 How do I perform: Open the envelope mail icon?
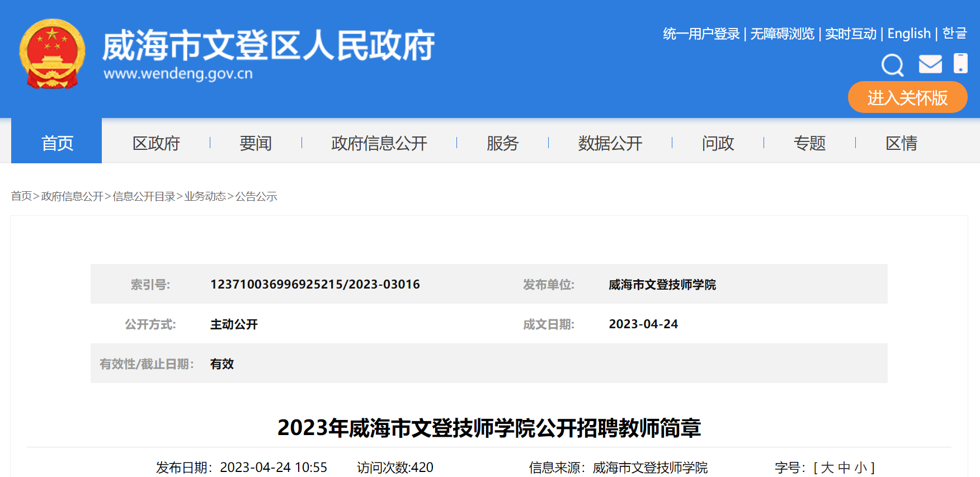[930, 64]
